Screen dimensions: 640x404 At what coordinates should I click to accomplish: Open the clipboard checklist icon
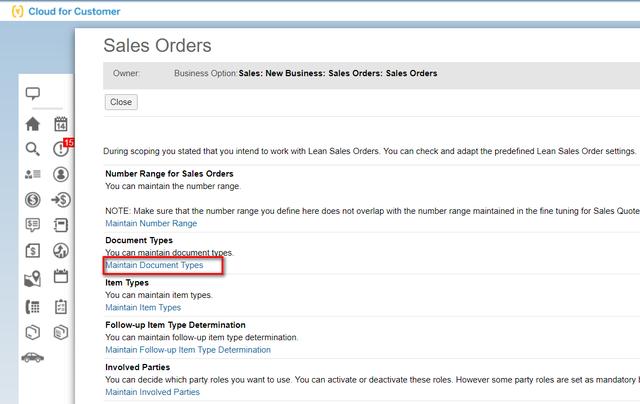tap(61, 307)
